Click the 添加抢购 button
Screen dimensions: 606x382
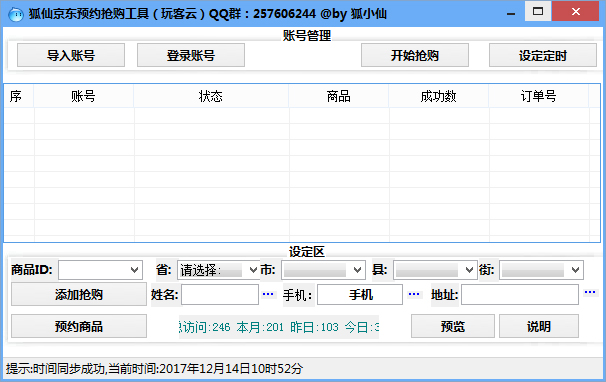[79, 294]
